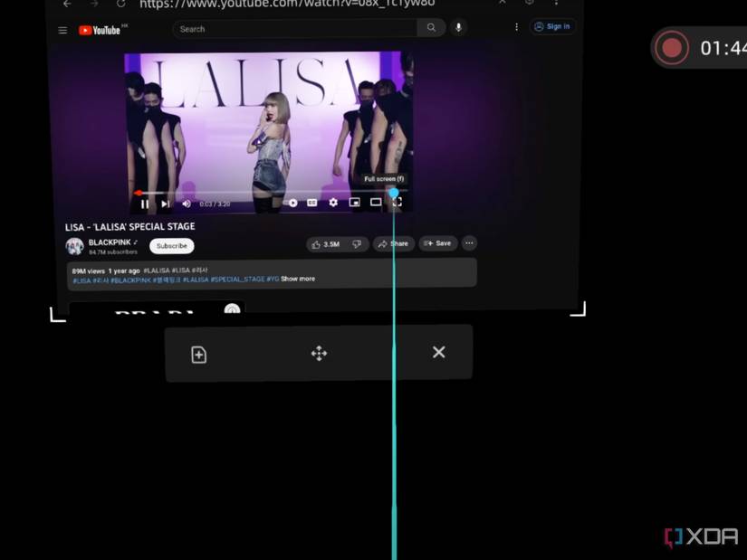Click the LALISA video frame
Image resolution: width=747 pixels, height=560 pixels.
pyautogui.click(x=269, y=132)
